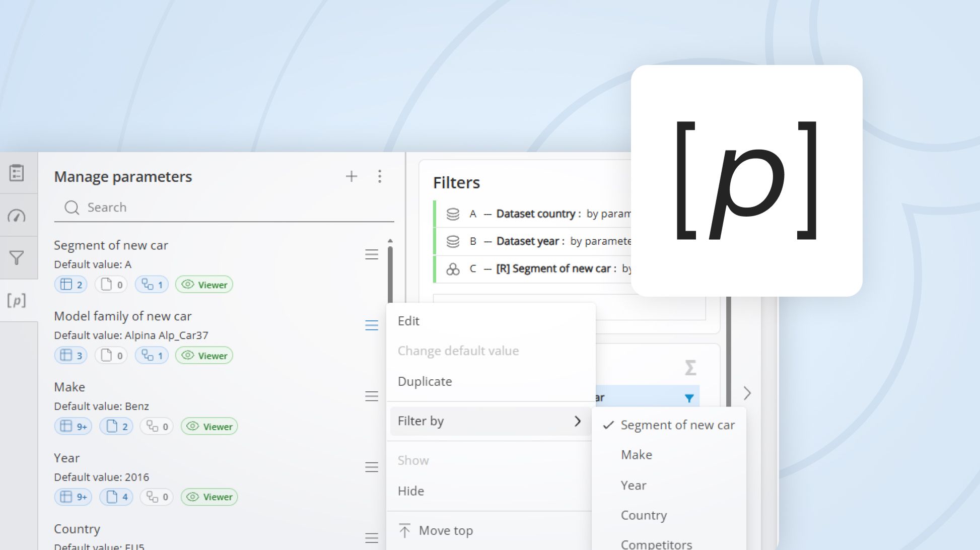This screenshot has height=550, width=980.
Task: Click the Σ aggregation icon in the right panel
Action: coord(691,368)
